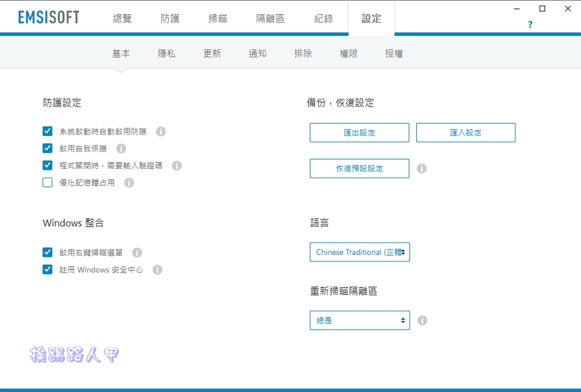Switch to the 紀錄 main tab
Image resolution: width=581 pixels, height=392 pixels.
point(324,18)
